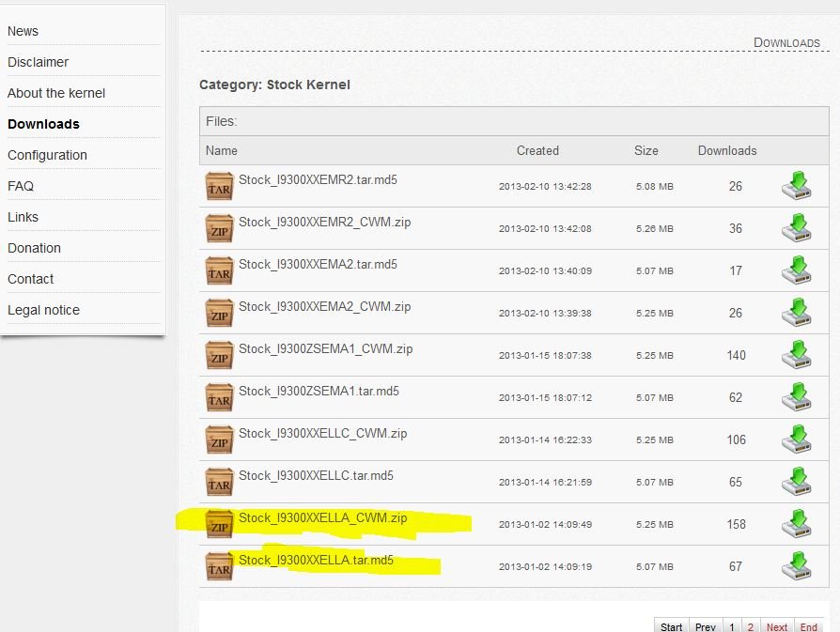
Task: Open the Disclaimer page from sidebar
Action: 38,62
